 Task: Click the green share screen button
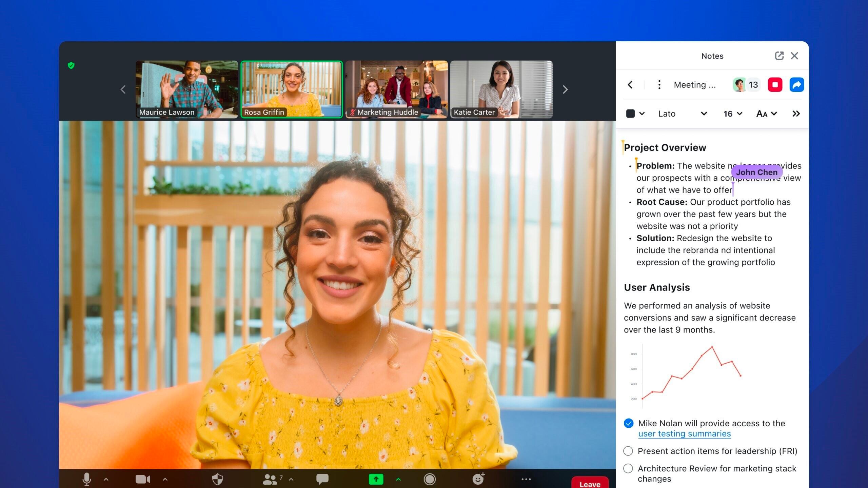pyautogui.click(x=376, y=479)
